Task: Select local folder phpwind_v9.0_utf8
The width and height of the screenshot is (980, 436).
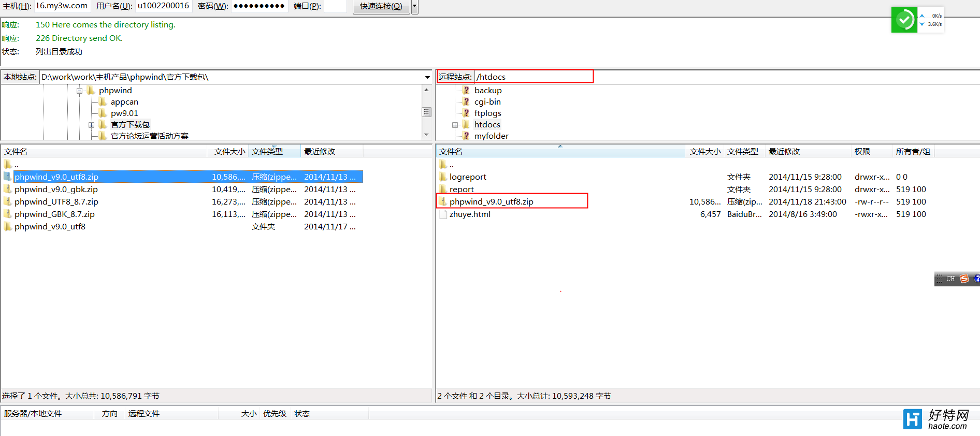Action: (x=50, y=227)
